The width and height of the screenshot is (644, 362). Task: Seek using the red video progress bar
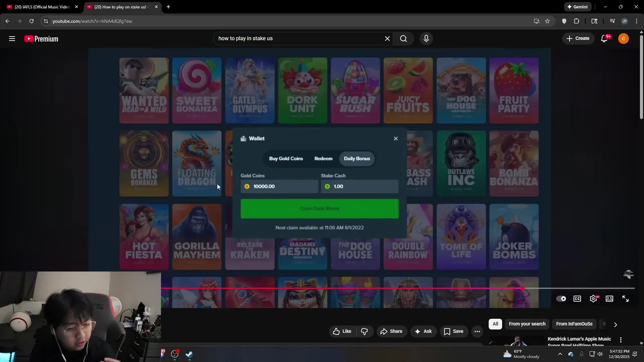point(342,289)
